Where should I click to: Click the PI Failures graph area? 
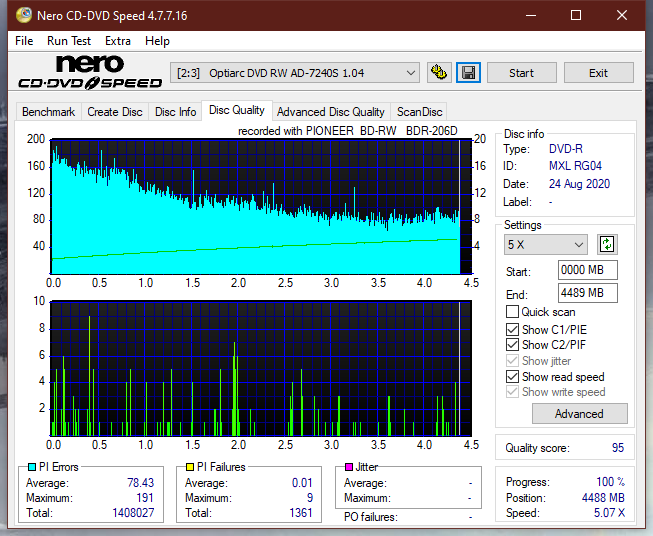coord(261,368)
